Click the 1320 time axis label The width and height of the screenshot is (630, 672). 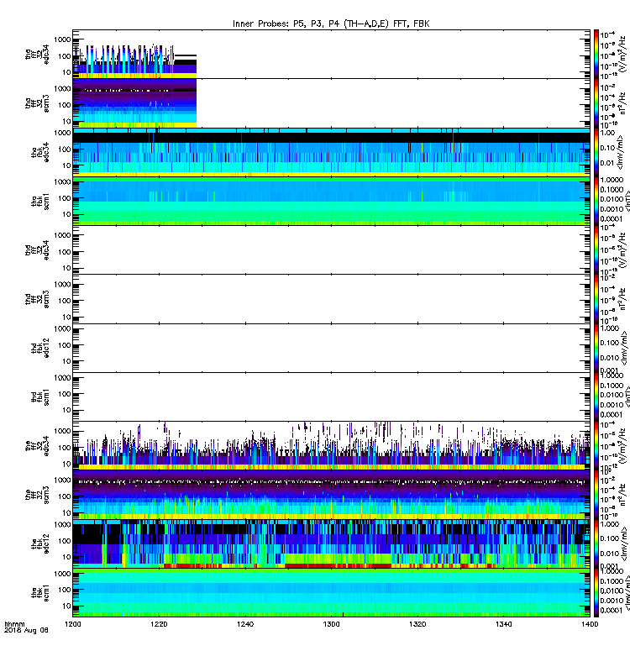(x=417, y=624)
